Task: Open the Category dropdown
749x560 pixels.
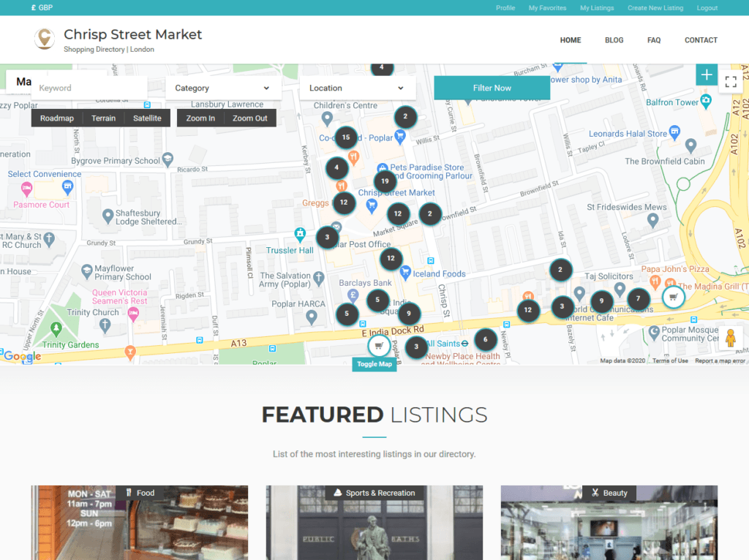Action: (223, 88)
